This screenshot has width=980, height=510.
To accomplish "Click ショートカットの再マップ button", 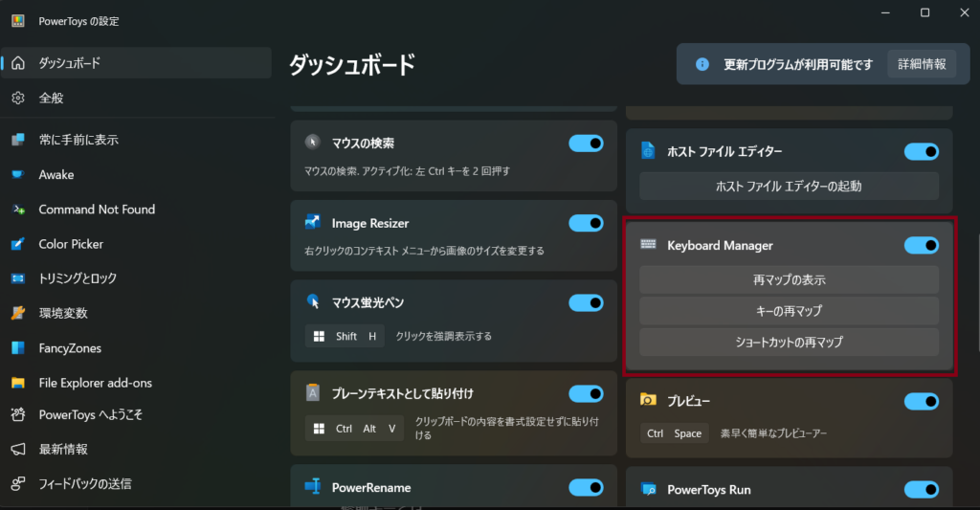I will click(789, 342).
